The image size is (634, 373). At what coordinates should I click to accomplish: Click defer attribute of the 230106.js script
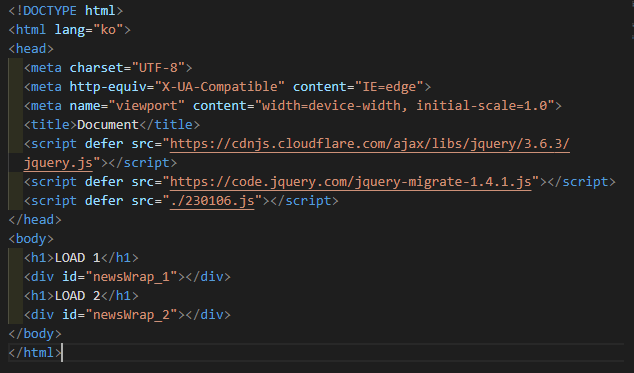(104, 201)
